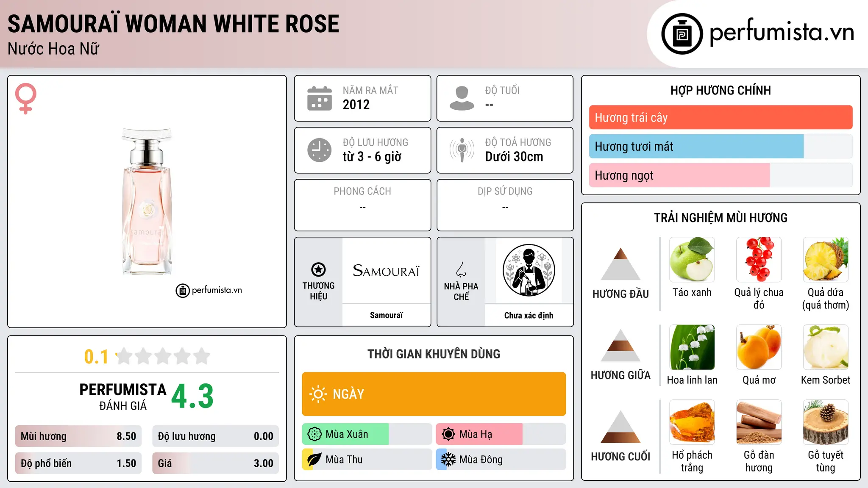Open the Quả lý chua đỏ note image
The height and width of the screenshot is (488, 868).
759,260
